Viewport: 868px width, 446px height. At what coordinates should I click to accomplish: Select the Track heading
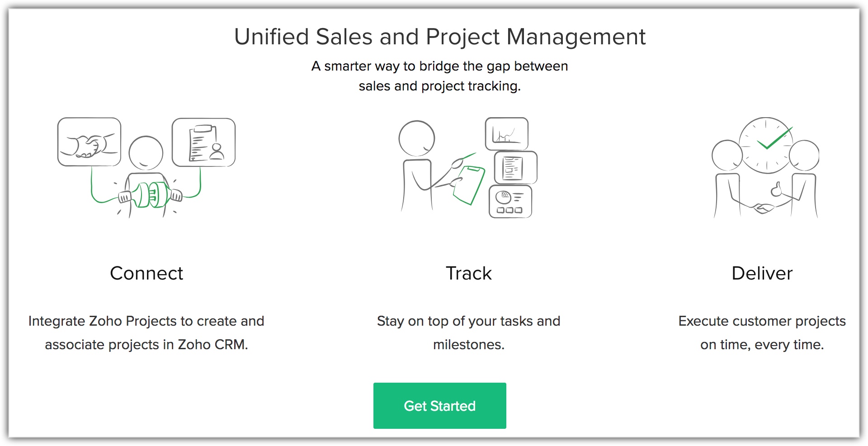coord(468,273)
